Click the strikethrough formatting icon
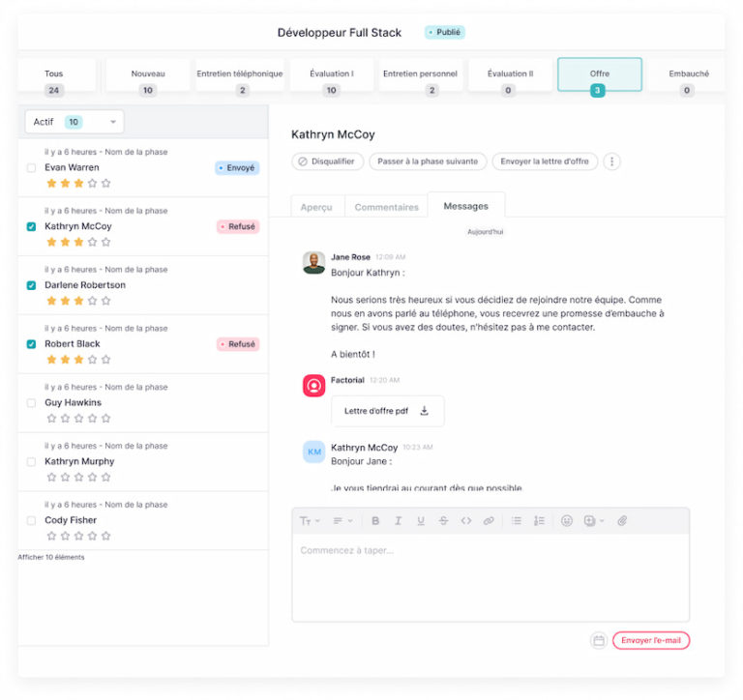743x700 pixels. coord(443,521)
